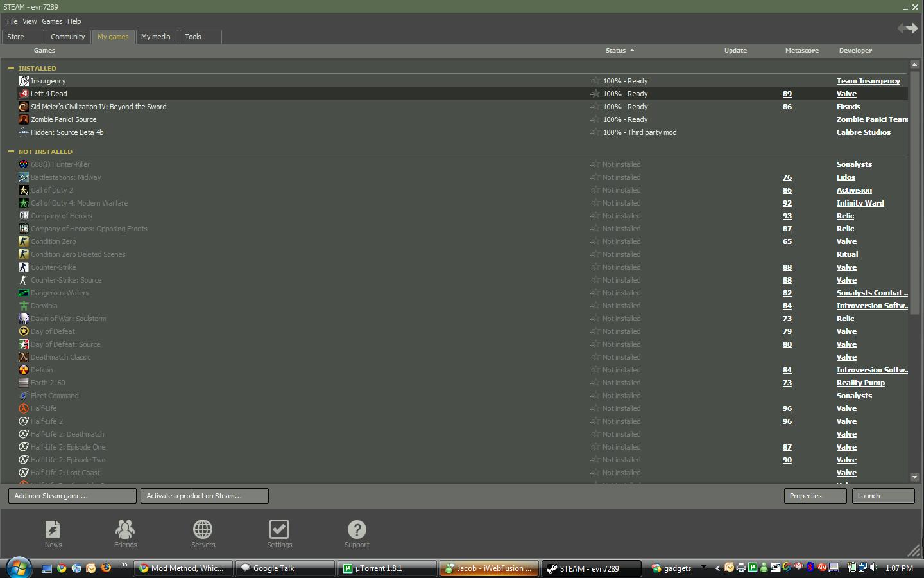Open the View menu

(x=30, y=21)
